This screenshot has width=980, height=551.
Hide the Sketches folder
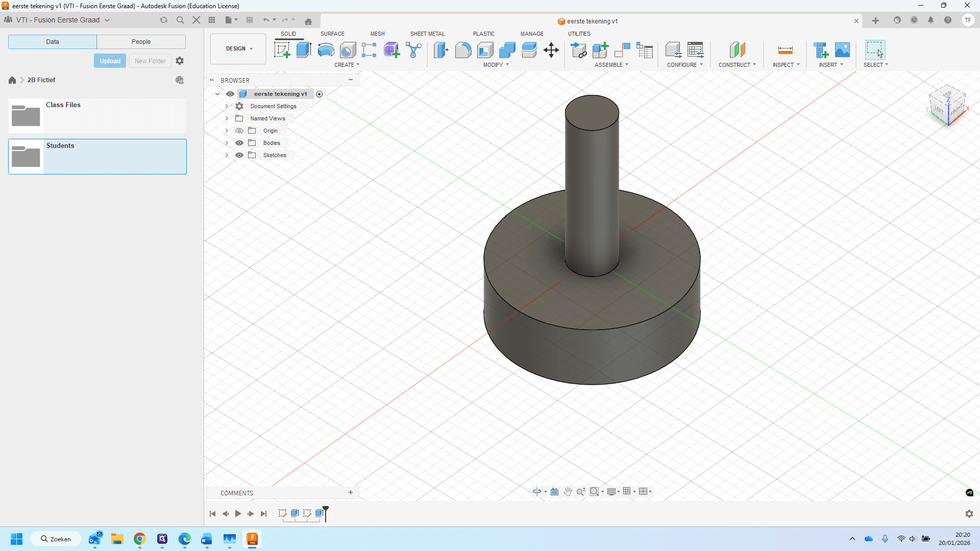(239, 155)
